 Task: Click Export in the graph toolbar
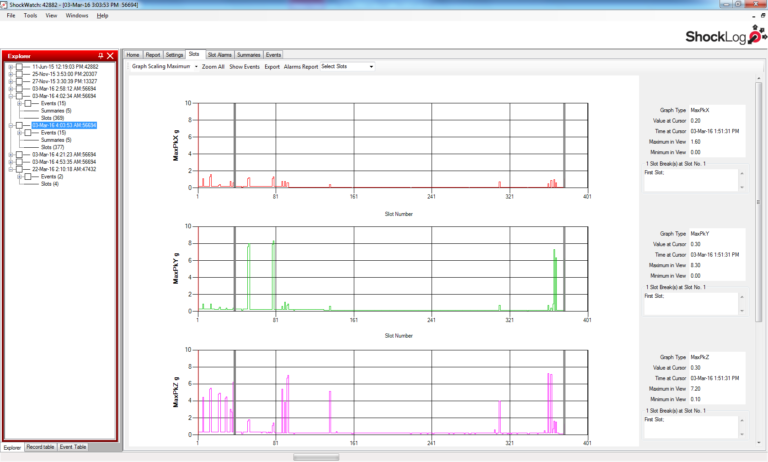tap(272, 67)
